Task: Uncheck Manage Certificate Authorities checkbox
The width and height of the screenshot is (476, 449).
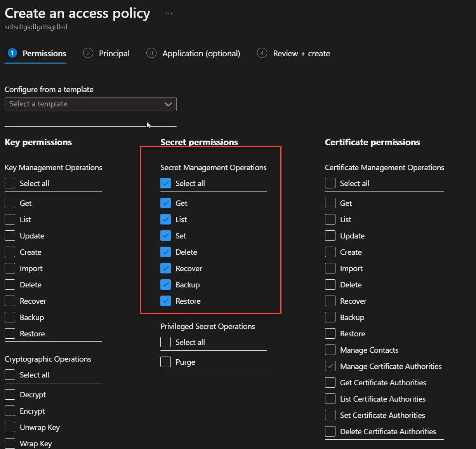Action: (330, 366)
